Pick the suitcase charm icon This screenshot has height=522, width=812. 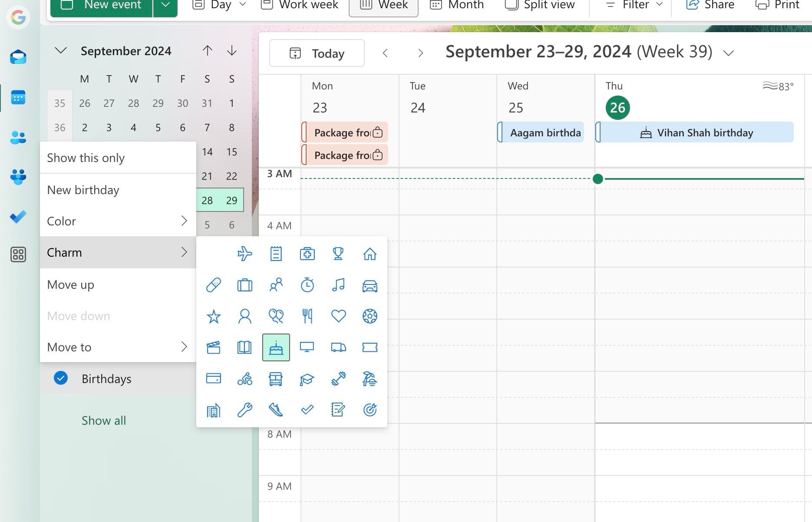[245, 285]
